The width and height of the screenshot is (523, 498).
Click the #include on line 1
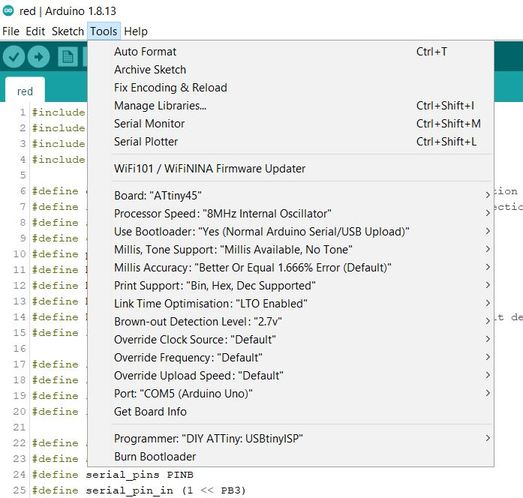[58, 112]
